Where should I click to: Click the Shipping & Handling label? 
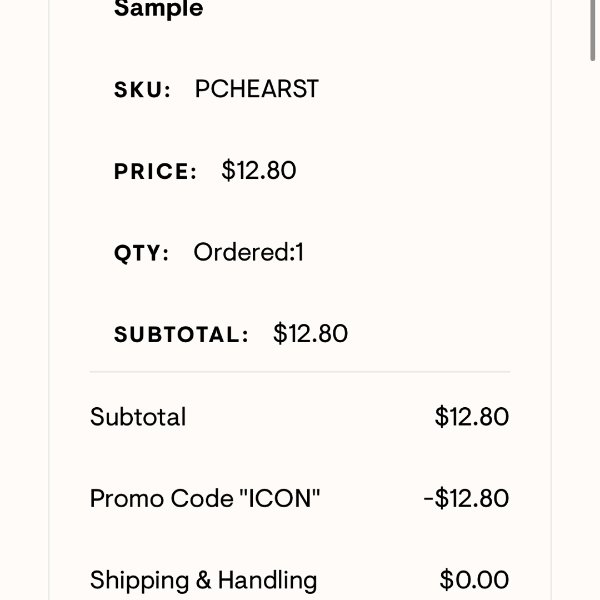tap(203, 580)
